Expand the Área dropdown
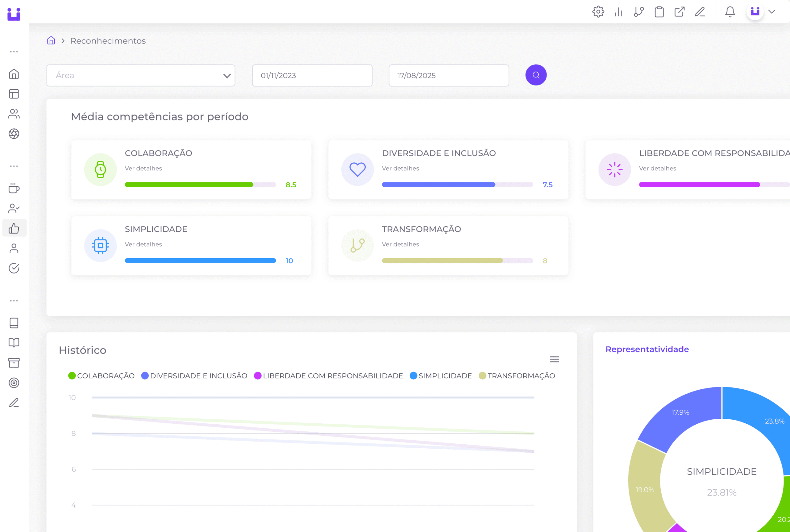Screen dimensions: 790x532 click(x=141, y=75)
